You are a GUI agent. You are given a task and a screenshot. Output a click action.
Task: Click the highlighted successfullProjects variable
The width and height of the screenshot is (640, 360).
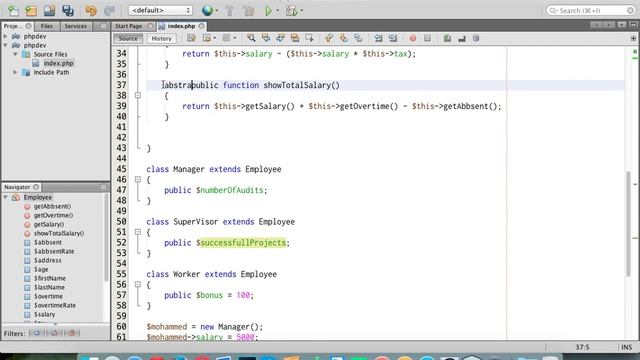pyautogui.click(x=243, y=243)
